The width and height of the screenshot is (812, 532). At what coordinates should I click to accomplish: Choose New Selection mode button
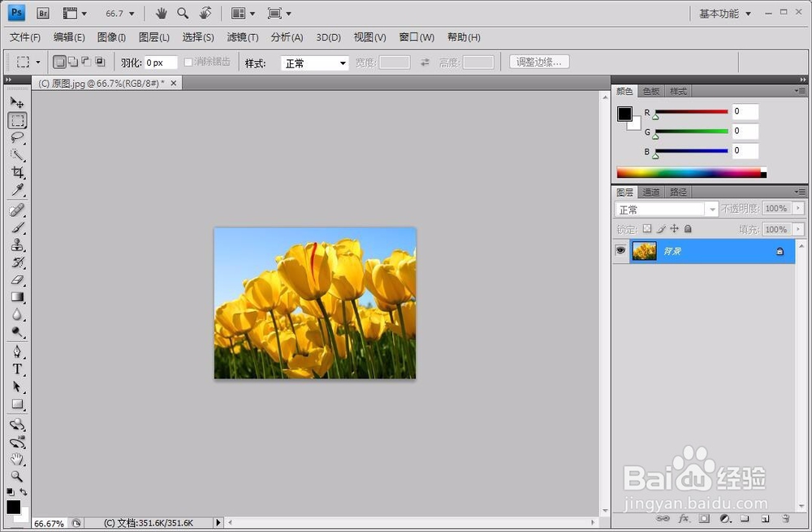point(59,63)
